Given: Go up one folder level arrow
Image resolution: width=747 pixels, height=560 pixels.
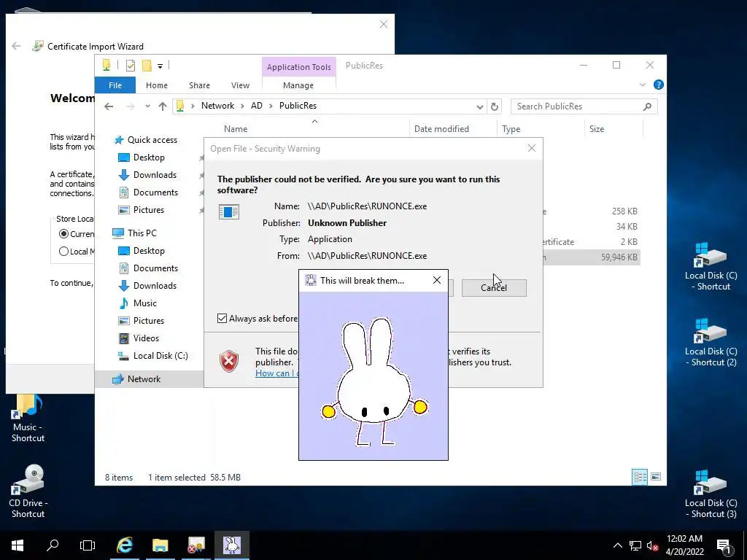Looking at the screenshot, I should pos(163,106).
